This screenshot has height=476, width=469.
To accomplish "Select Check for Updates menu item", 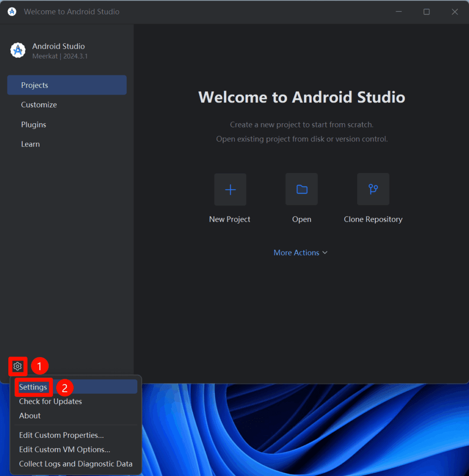I will click(x=50, y=402).
